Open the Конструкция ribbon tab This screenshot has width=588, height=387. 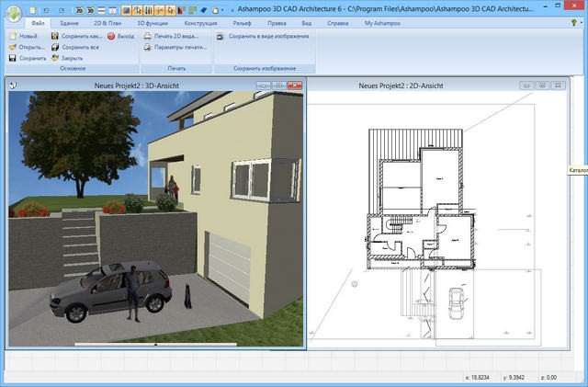click(200, 23)
